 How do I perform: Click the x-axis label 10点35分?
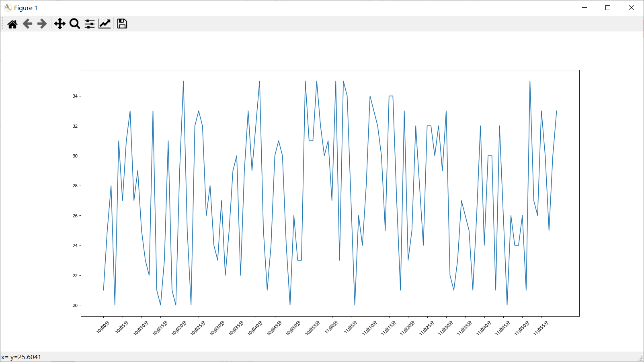click(236, 328)
